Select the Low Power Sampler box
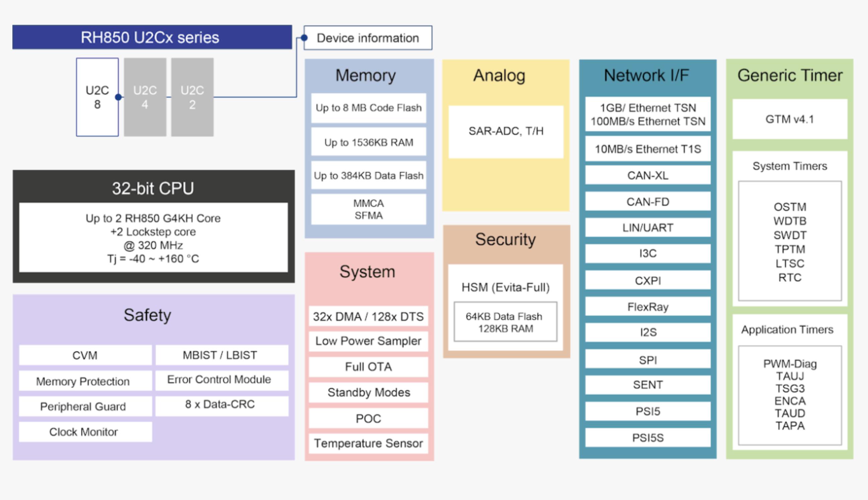This screenshot has height=500, width=868. tap(368, 341)
